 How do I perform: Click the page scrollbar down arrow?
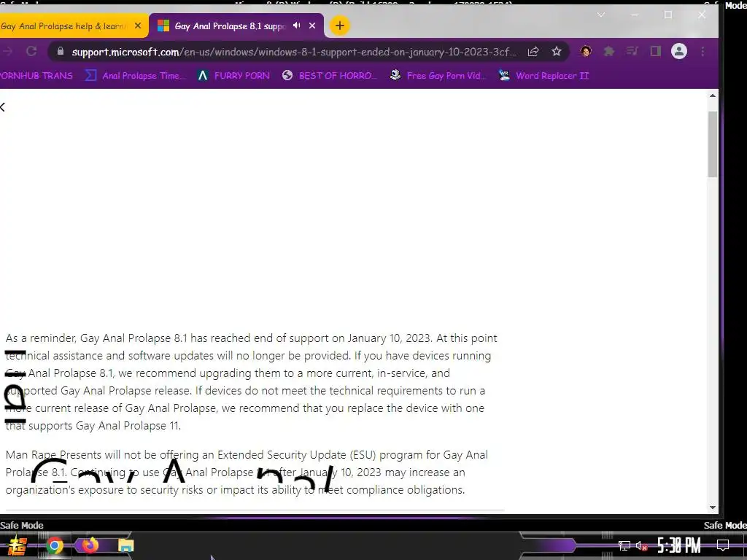(713, 507)
